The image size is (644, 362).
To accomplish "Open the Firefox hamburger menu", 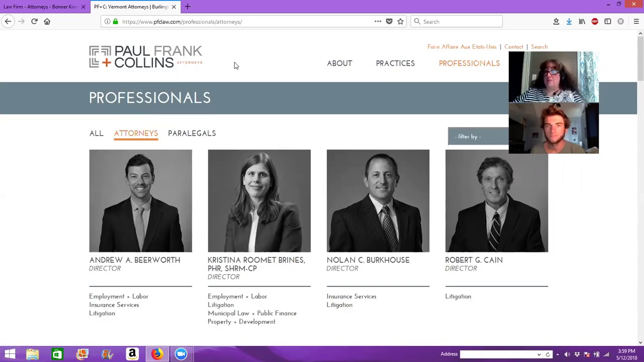I will (x=636, y=22).
